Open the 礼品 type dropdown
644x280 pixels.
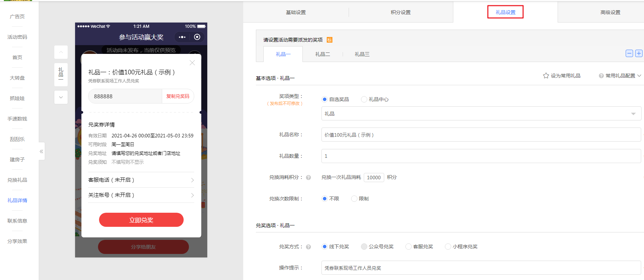tap(481, 113)
